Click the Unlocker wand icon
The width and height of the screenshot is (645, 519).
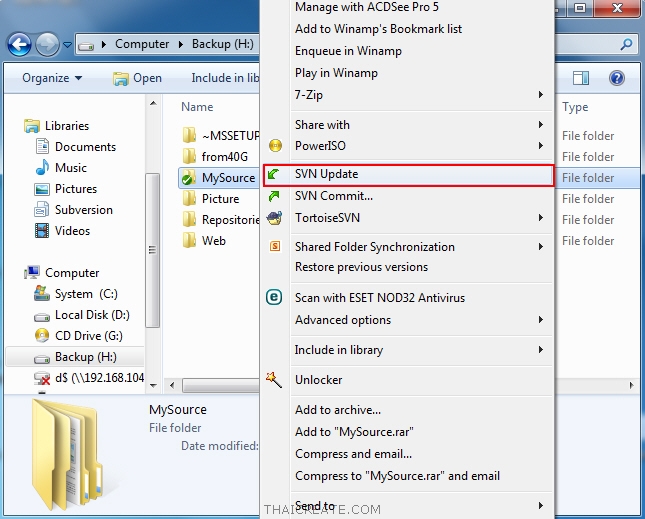pyautogui.click(x=274, y=380)
